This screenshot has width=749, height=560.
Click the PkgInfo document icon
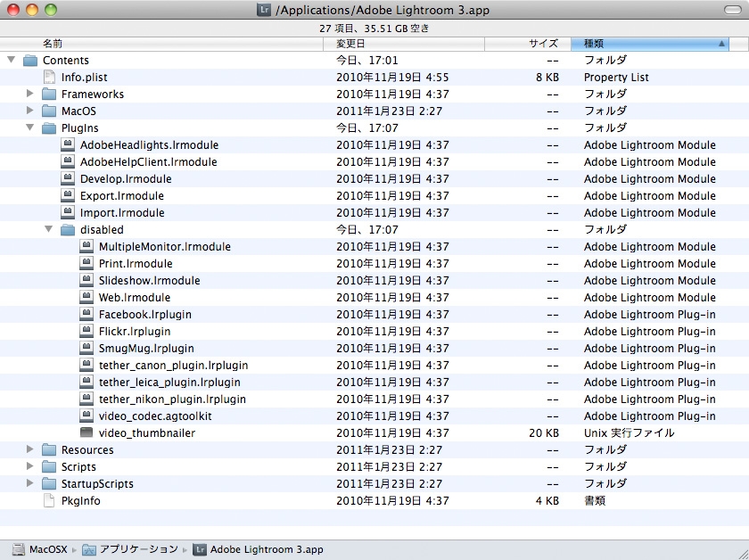49,501
